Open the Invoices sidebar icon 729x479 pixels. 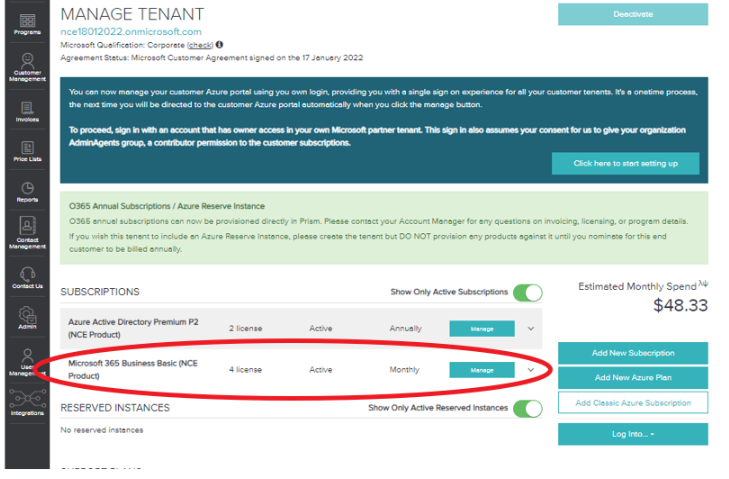click(27, 110)
